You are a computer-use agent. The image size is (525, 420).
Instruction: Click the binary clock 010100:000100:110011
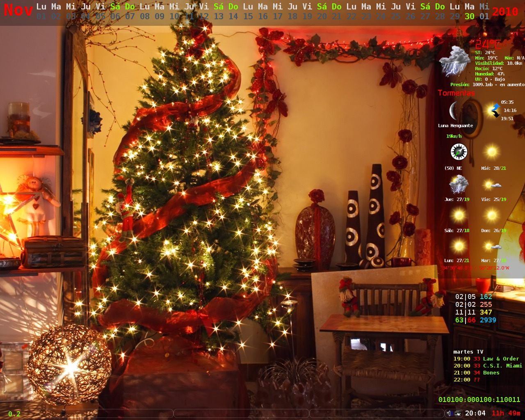(x=479, y=399)
